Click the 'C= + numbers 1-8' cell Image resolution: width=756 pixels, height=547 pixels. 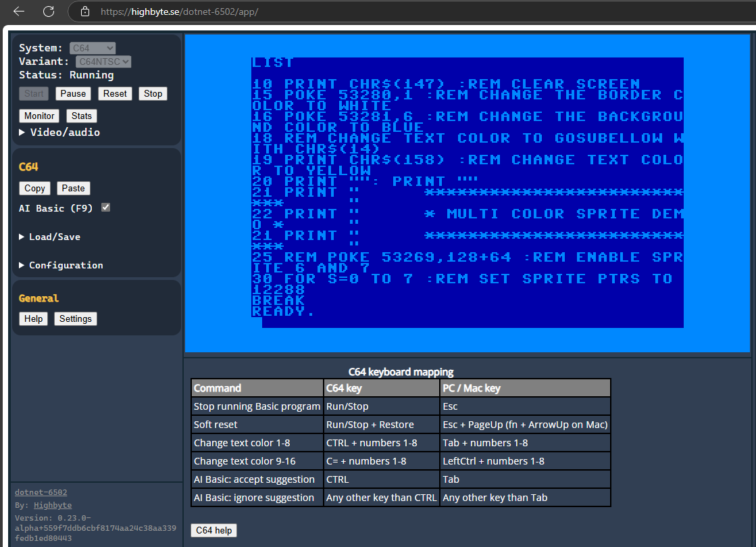point(381,461)
